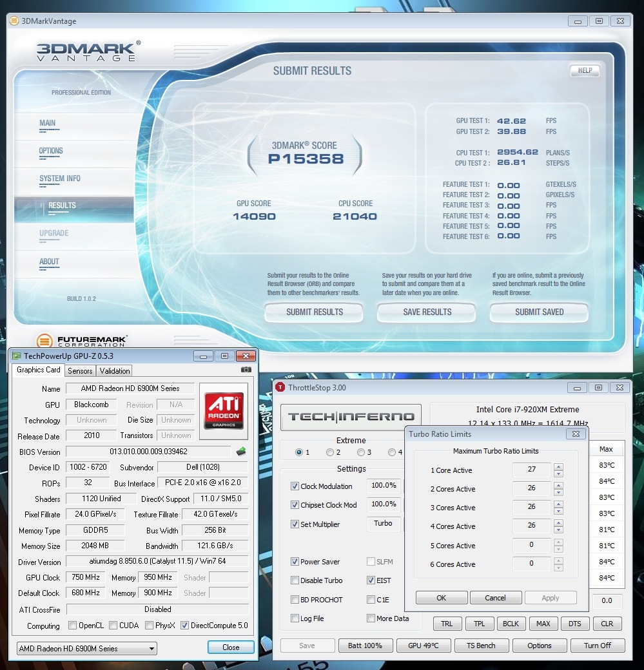Close the Turbo Ratio Limits dialog

(x=576, y=434)
